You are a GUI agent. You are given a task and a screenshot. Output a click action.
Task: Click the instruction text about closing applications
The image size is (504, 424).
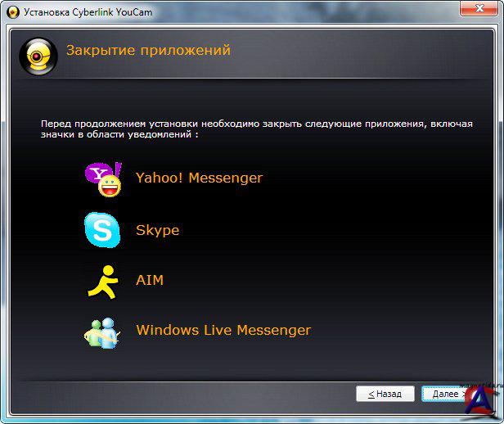pyautogui.click(x=257, y=129)
